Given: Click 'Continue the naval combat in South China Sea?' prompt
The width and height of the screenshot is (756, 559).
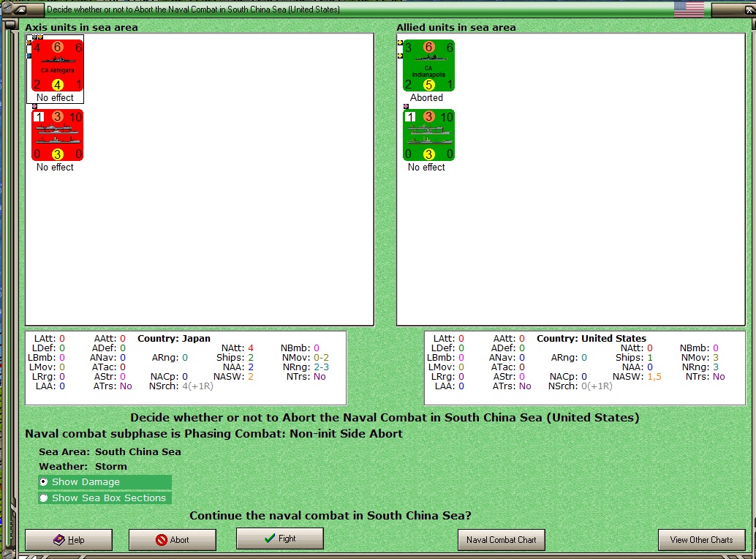Looking at the screenshot, I should 330,516.
